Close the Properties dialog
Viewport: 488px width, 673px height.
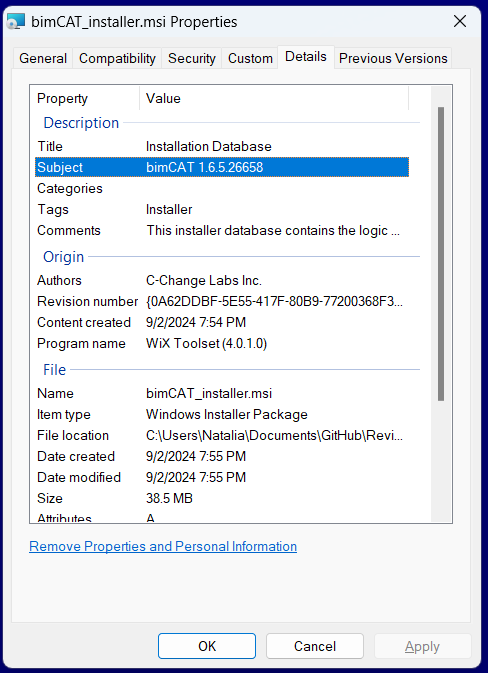(x=460, y=21)
